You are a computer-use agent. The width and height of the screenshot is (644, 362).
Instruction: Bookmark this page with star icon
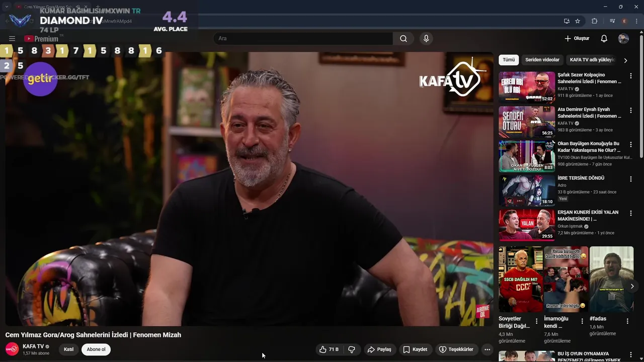click(578, 21)
